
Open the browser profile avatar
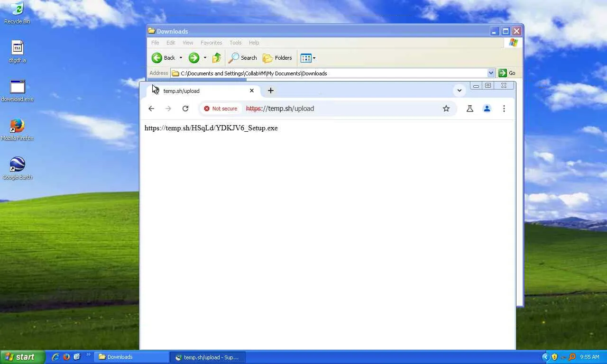point(487,109)
